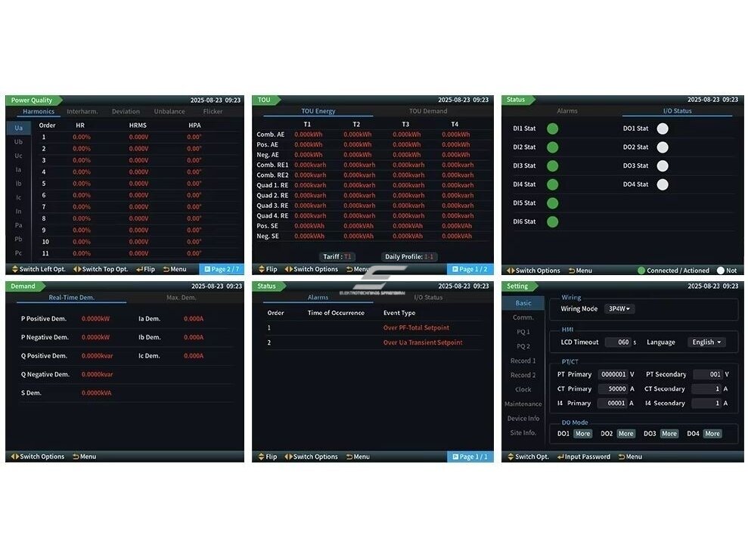
Task: Switch to the Interharm. tab
Action: pyautogui.click(x=82, y=112)
